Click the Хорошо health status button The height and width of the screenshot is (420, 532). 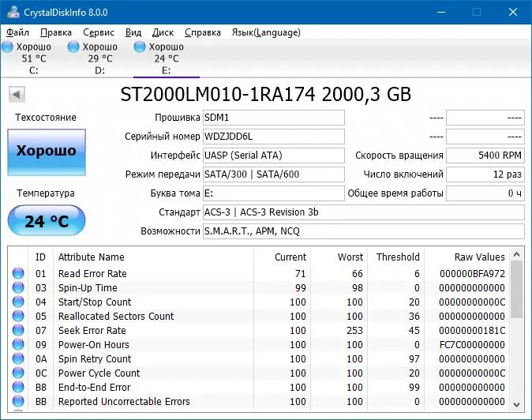(x=47, y=152)
